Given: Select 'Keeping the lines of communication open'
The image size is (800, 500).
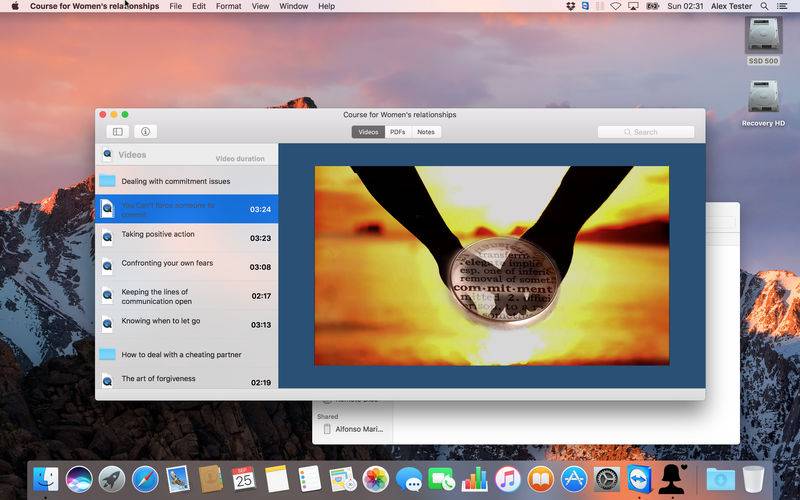Looking at the screenshot, I should tap(187, 296).
